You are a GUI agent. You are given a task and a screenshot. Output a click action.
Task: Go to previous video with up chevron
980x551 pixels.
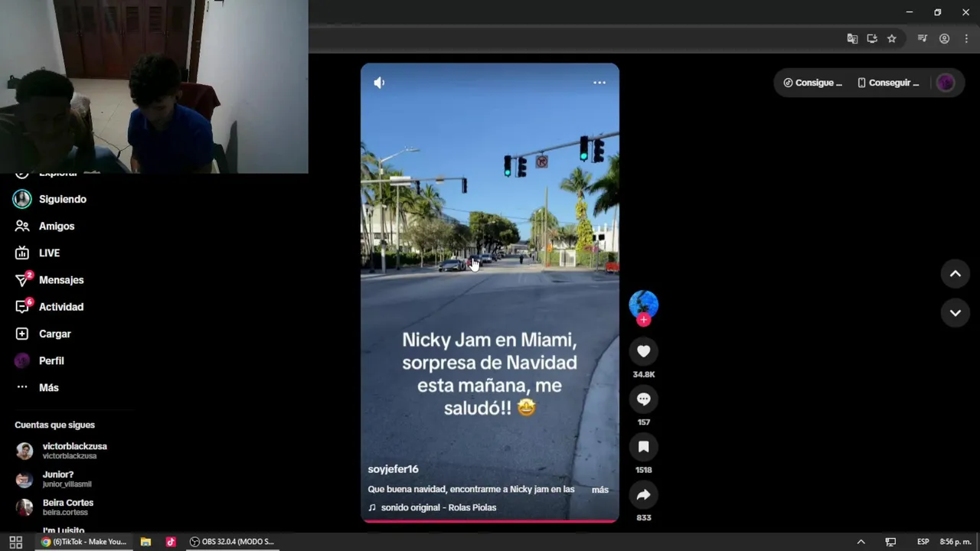click(955, 274)
